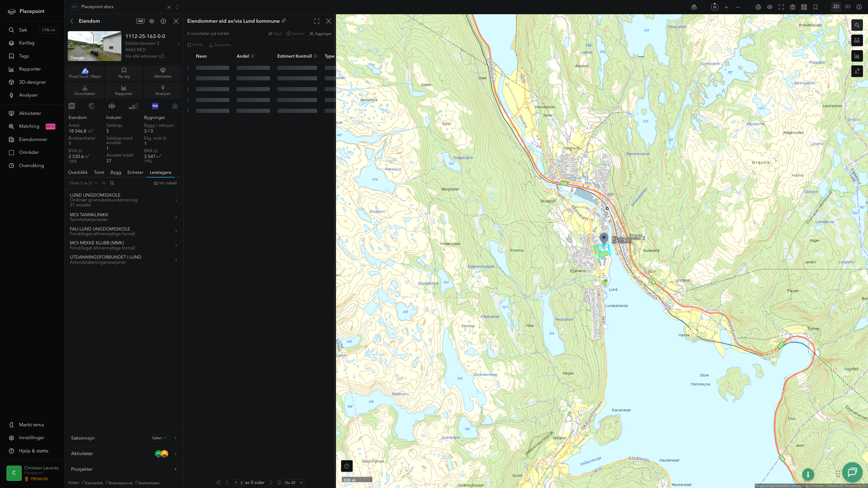Click the crest emblem source icon
Image resolution: width=868 pixels, height=488 pixels.
point(112,106)
